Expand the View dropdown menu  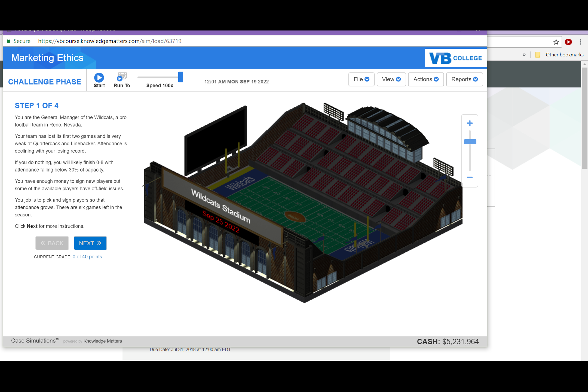coord(391,79)
